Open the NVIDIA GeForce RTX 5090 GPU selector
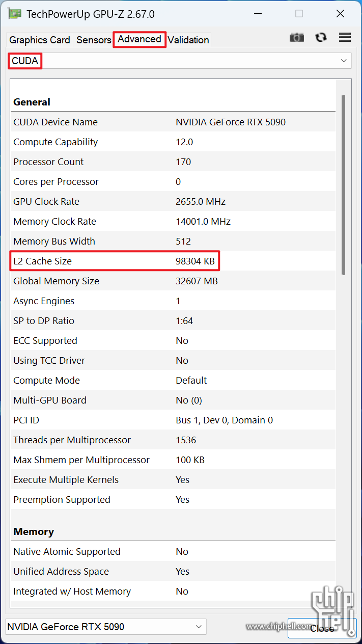This screenshot has width=362, height=644. (106, 627)
